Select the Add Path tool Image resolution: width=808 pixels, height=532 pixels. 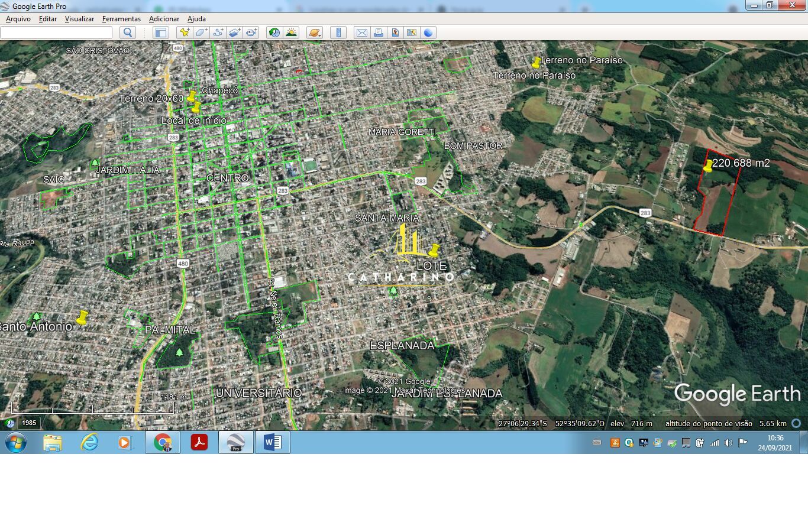click(218, 33)
